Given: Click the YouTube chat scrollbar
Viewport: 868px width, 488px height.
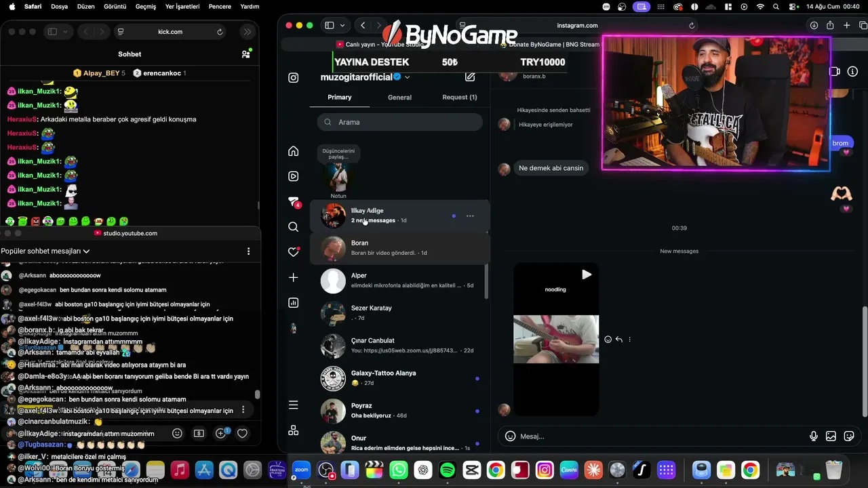Looking at the screenshot, I should pyautogui.click(x=257, y=394).
